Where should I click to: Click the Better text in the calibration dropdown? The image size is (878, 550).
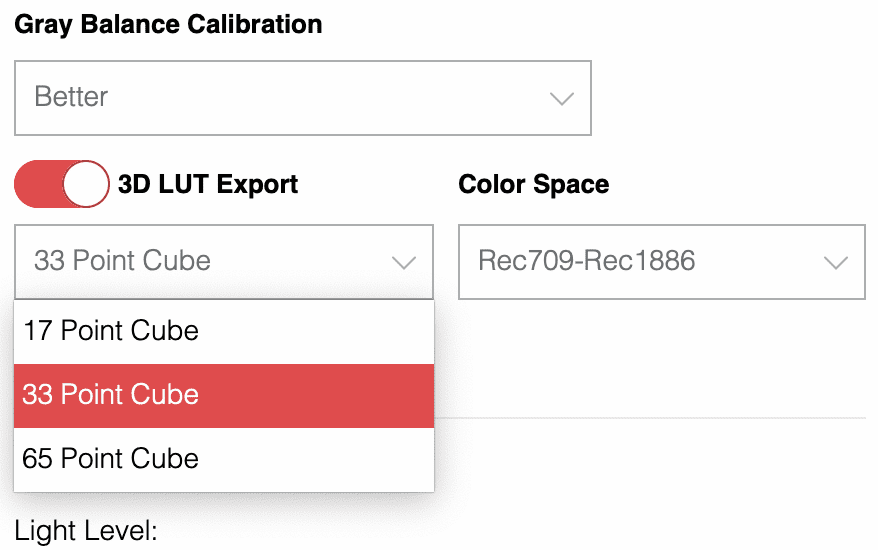tap(71, 98)
